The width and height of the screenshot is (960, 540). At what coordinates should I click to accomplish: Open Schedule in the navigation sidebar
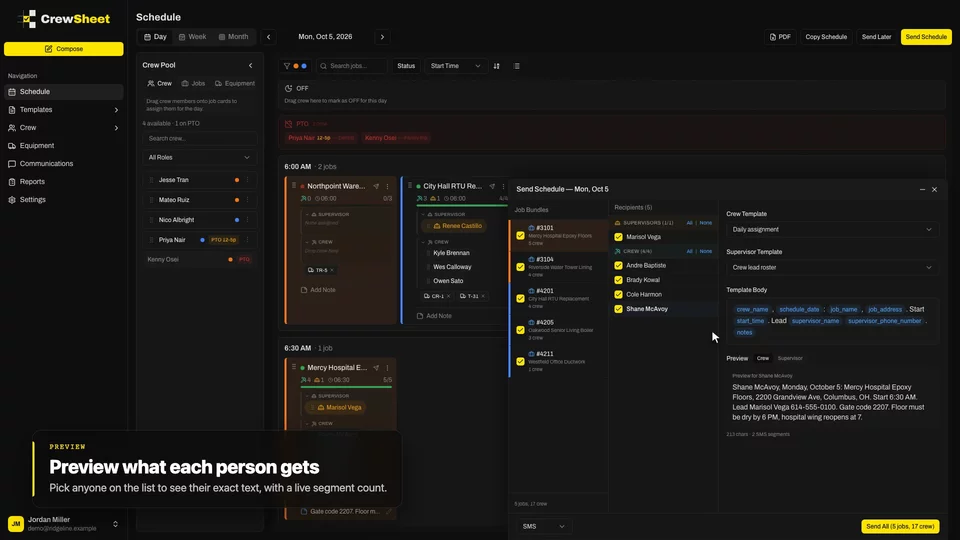(64, 92)
